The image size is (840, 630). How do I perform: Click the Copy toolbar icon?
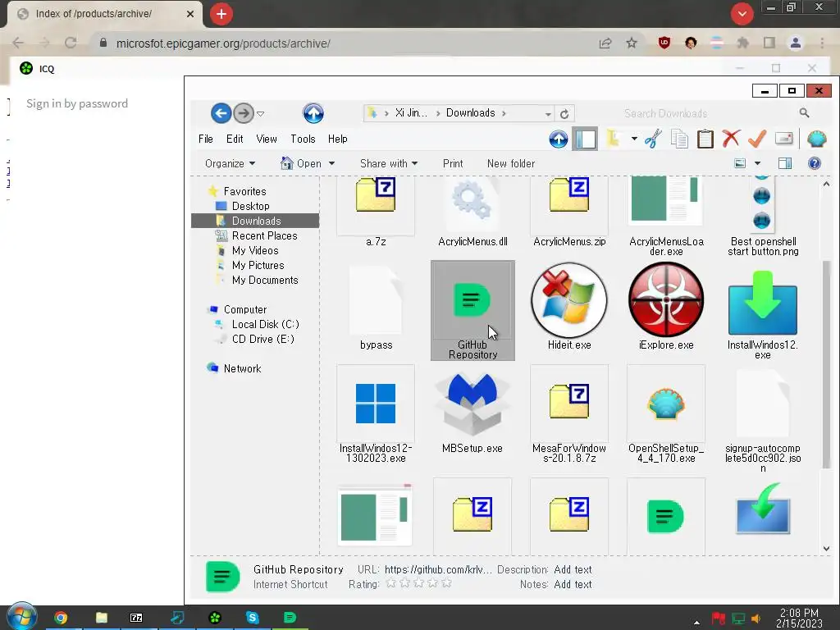(679, 139)
